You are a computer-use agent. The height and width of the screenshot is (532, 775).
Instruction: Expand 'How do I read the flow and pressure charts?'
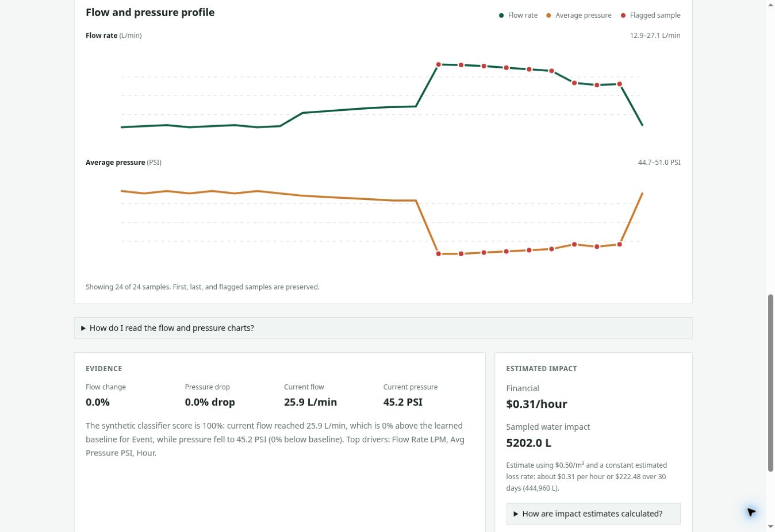pyautogui.click(x=383, y=328)
